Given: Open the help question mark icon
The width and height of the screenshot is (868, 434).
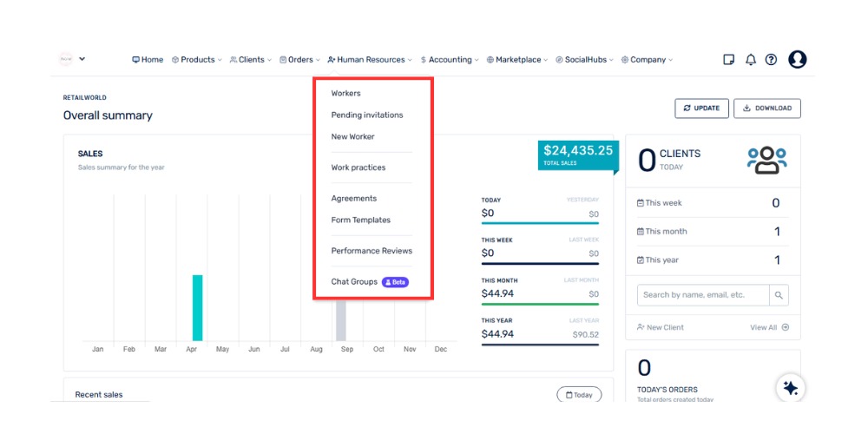Looking at the screenshot, I should point(771,60).
